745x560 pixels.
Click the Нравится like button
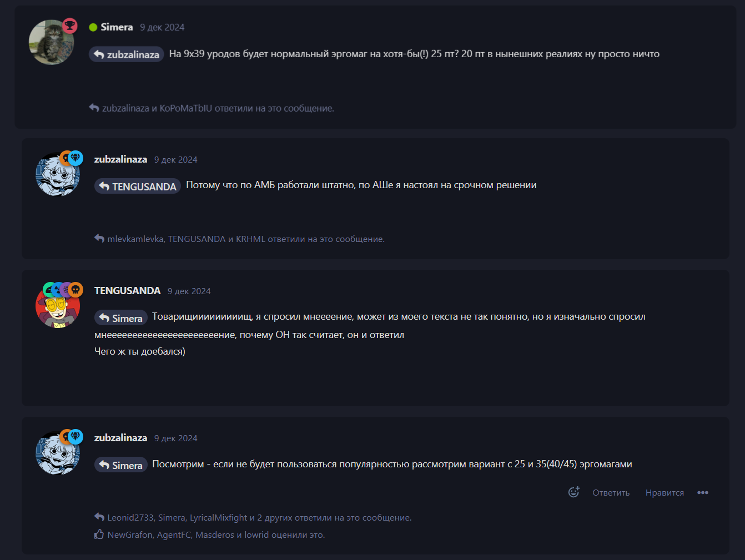coord(665,493)
